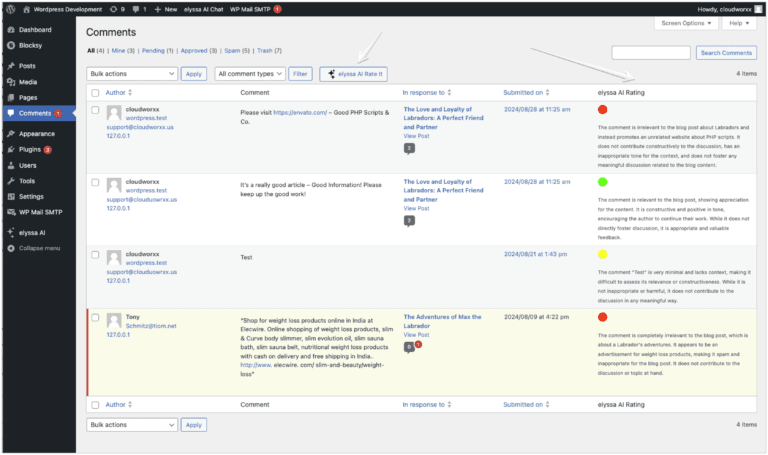This screenshot has height=455, width=768.
Task: Tick the checkbox for the Test comment
Action: [x=95, y=255]
